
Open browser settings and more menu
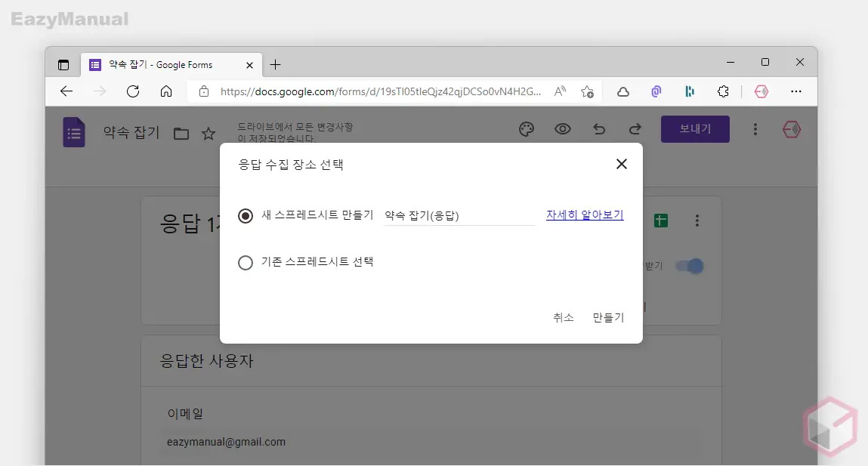point(796,91)
